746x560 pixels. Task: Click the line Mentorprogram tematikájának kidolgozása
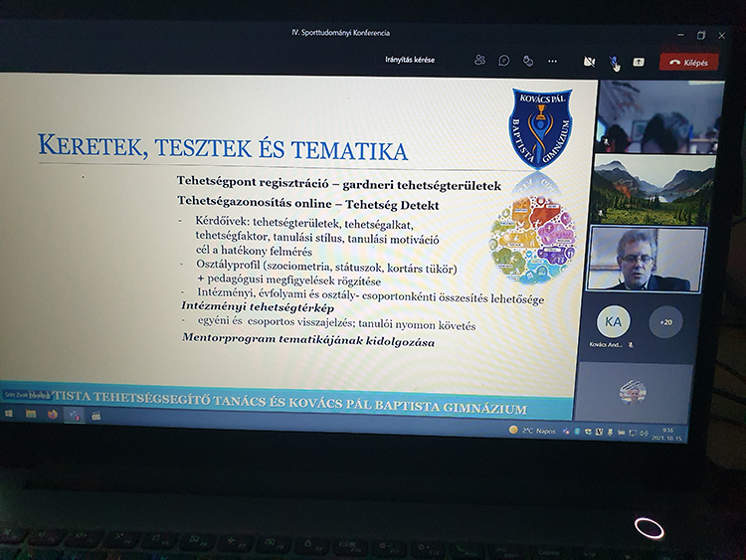click(x=308, y=340)
